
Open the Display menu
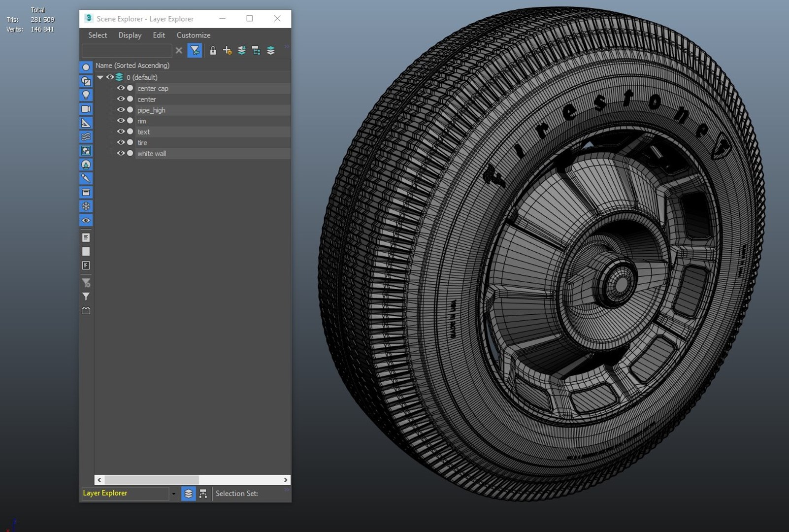tap(130, 35)
